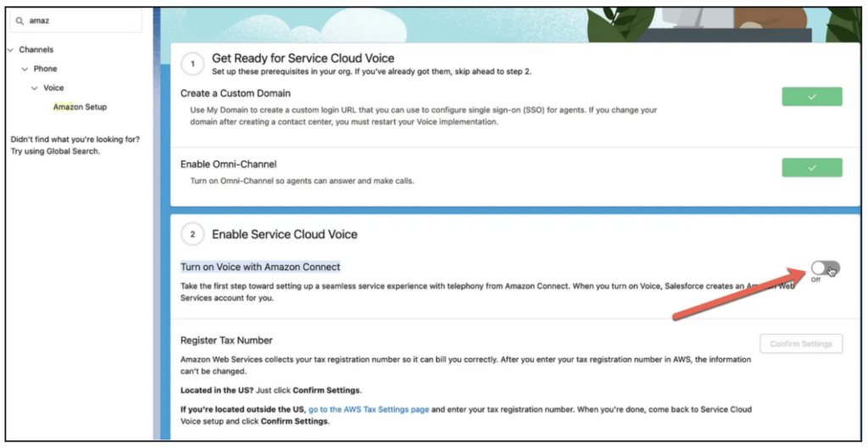Toggle on Voice with Amazon Connect
Viewport: 868px width, 448px height.
[x=825, y=268]
